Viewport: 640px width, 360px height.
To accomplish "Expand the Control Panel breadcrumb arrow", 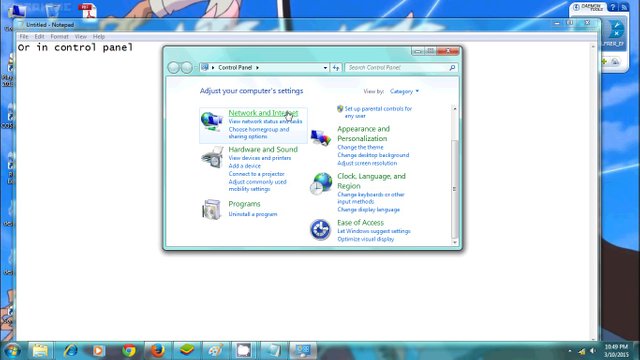I will pos(258,68).
